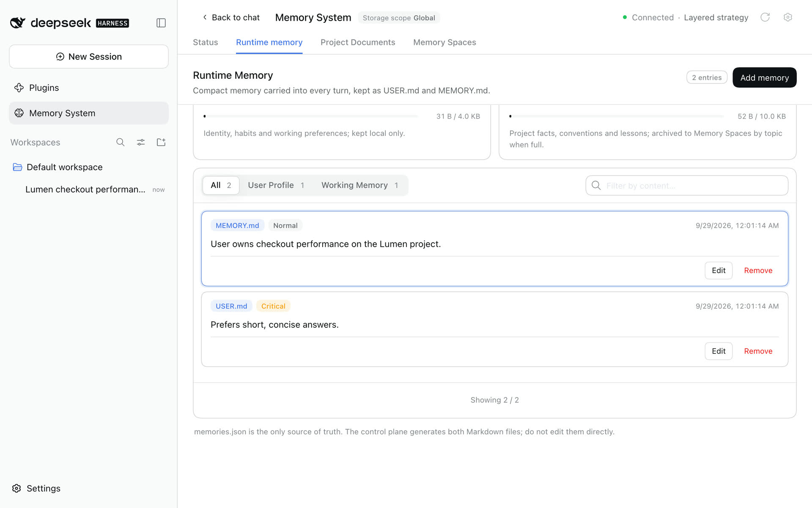Open the Memory Spaces tab
This screenshot has height=508, width=812.
point(444,42)
